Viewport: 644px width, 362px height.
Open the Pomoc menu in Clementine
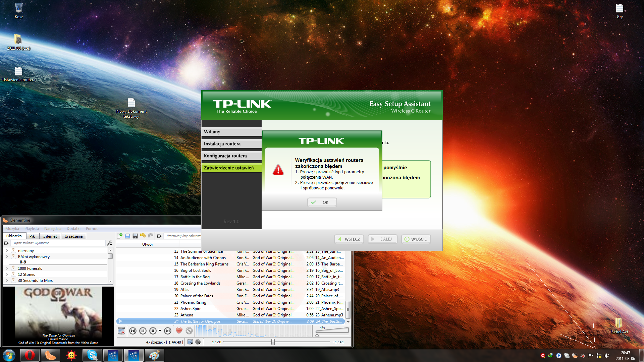92,229
